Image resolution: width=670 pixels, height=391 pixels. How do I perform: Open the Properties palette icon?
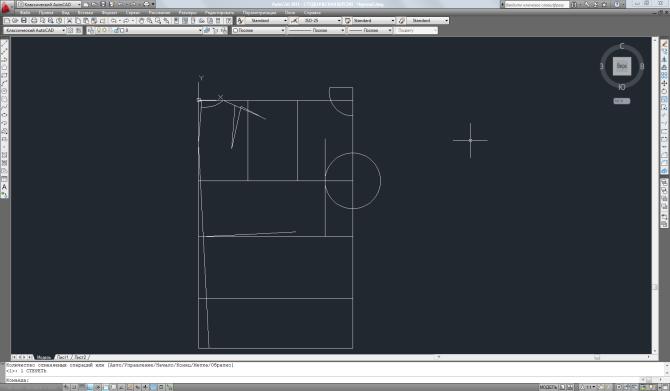[x=176, y=21]
